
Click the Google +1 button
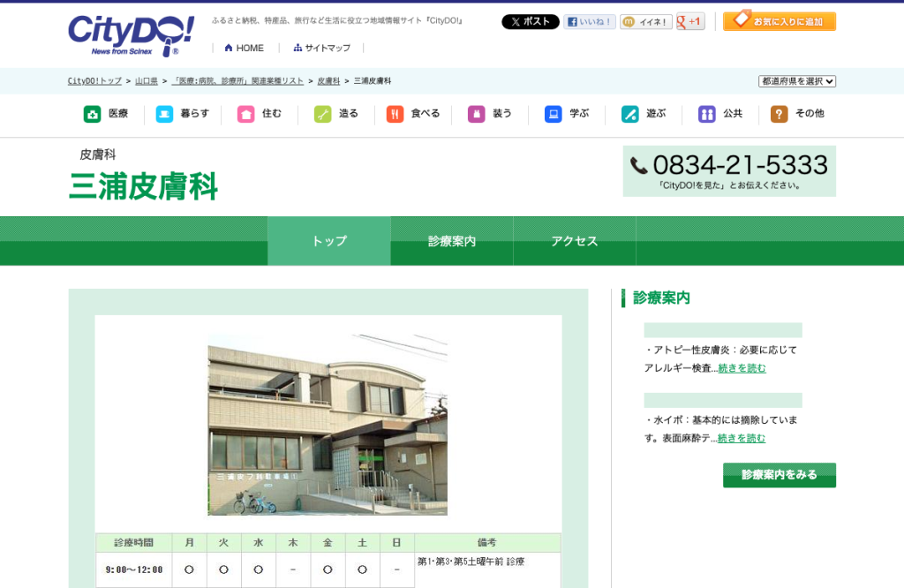690,22
